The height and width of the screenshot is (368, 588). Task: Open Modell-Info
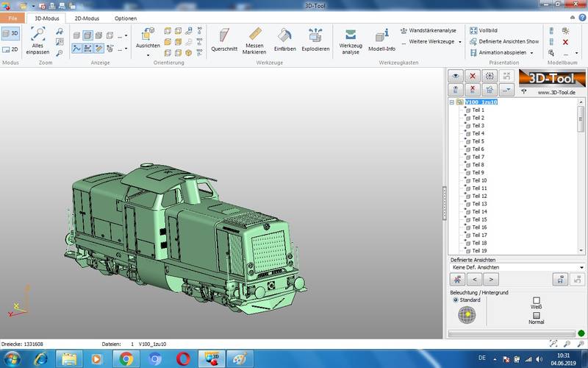(x=381, y=40)
